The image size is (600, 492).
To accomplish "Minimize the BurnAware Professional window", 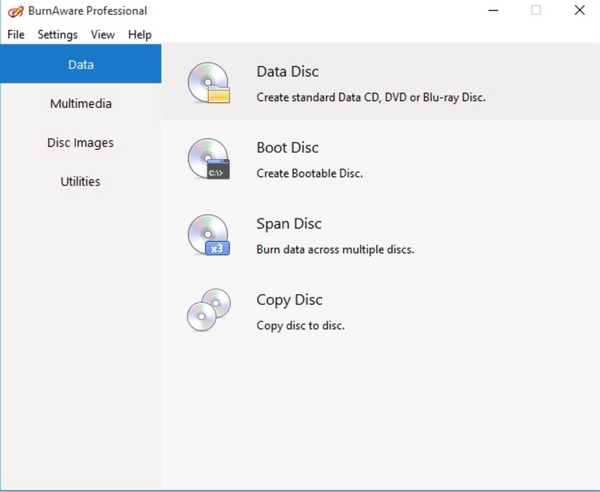I will tap(493, 11).
